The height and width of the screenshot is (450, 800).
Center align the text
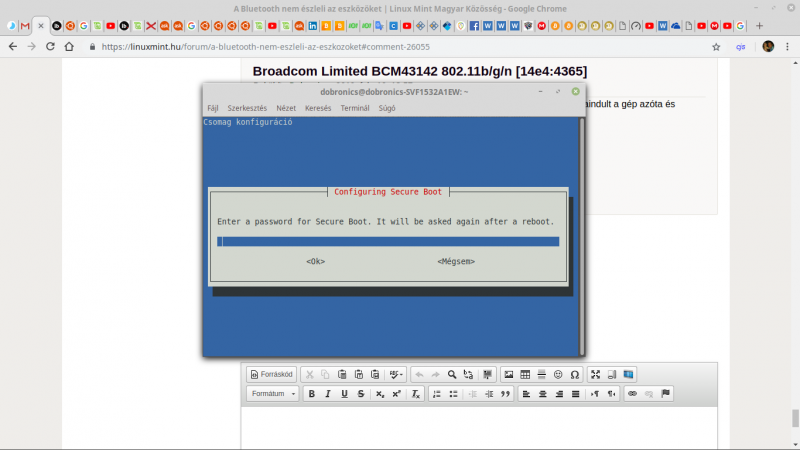point(542,394)
